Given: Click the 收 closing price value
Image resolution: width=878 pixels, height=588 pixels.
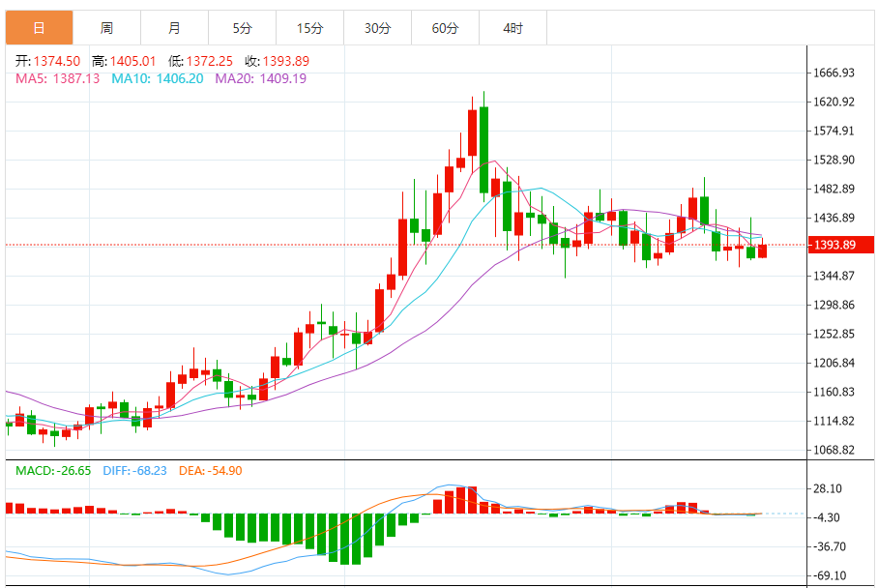Looking at the screenshot, I should pyautogui.click(x=285, y=61).
